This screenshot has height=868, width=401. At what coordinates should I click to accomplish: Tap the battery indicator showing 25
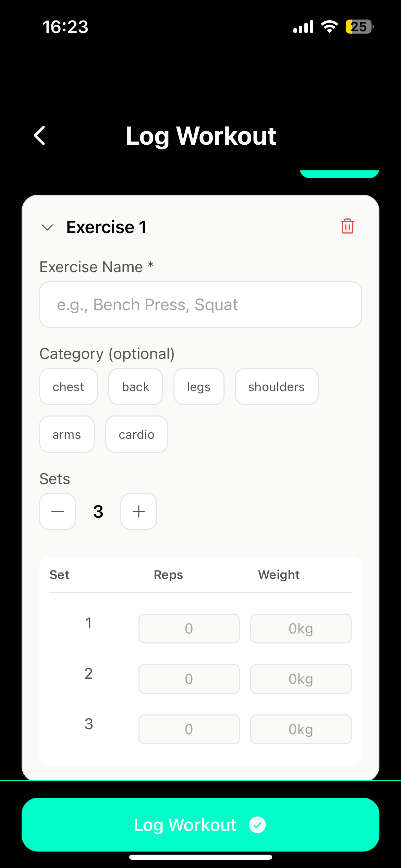pyautogui.click(x=359, y=26)
